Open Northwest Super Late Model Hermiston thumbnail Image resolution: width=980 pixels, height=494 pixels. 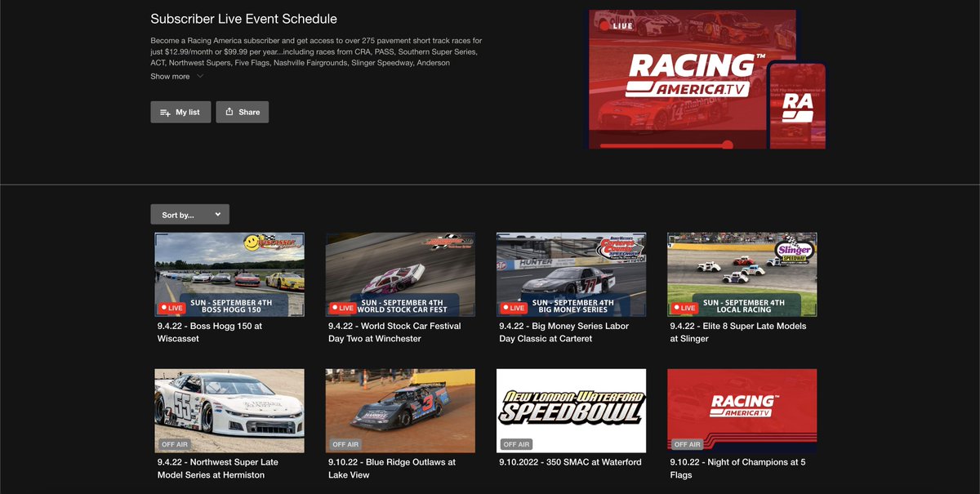click(229, 411)
